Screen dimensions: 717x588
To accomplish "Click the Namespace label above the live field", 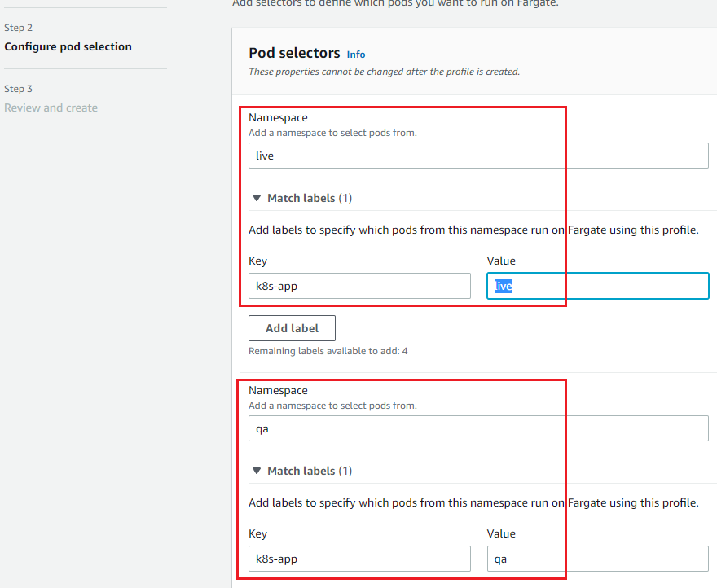I will click(278, 118).
